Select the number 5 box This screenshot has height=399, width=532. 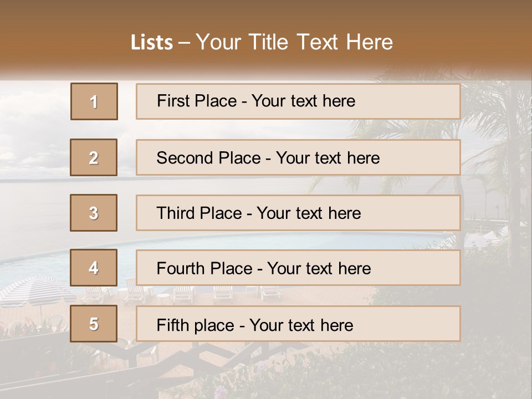pos(94,324)
